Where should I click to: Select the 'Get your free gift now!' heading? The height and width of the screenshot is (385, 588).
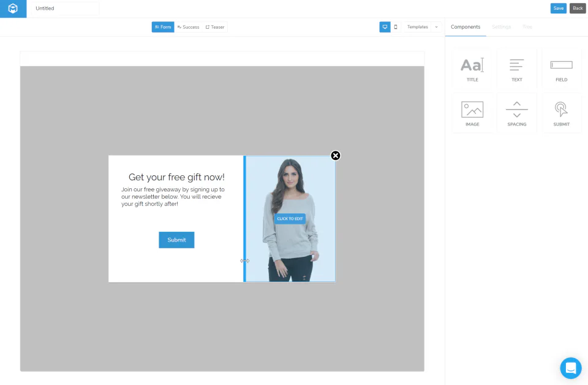click(x=176, y=177)
